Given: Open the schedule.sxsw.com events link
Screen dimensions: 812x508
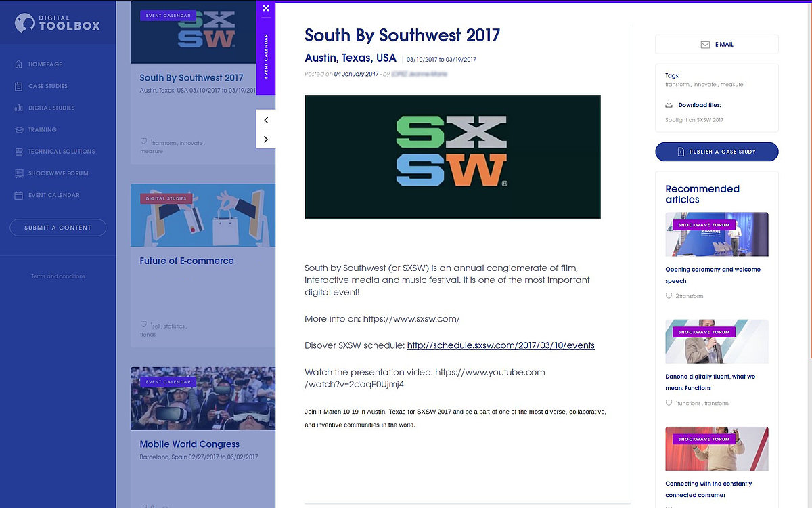Looking at the screenshot, I should coord(501,345).
